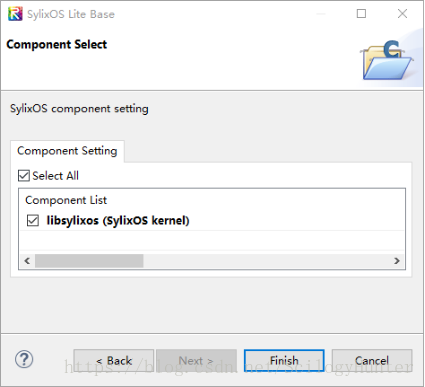
Task: Go to previous page with Back button
Action: coord(114,360)
